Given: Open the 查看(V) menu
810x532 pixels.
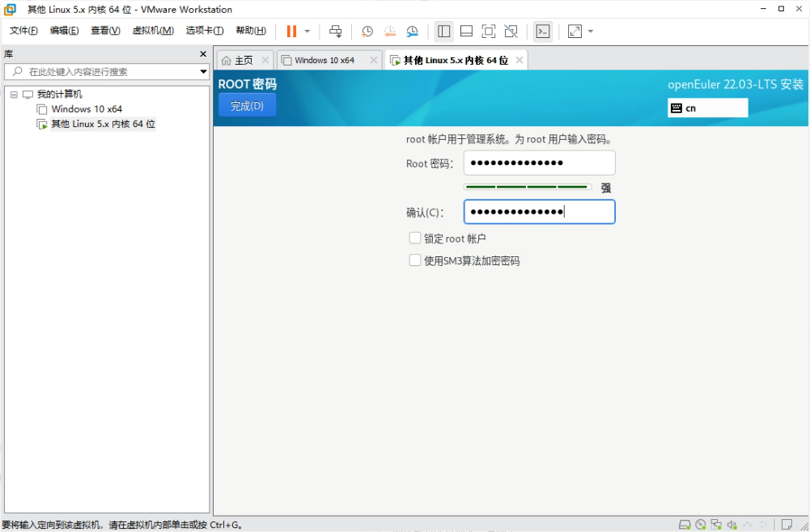Looking at the screenshot, I should [105, 31].
